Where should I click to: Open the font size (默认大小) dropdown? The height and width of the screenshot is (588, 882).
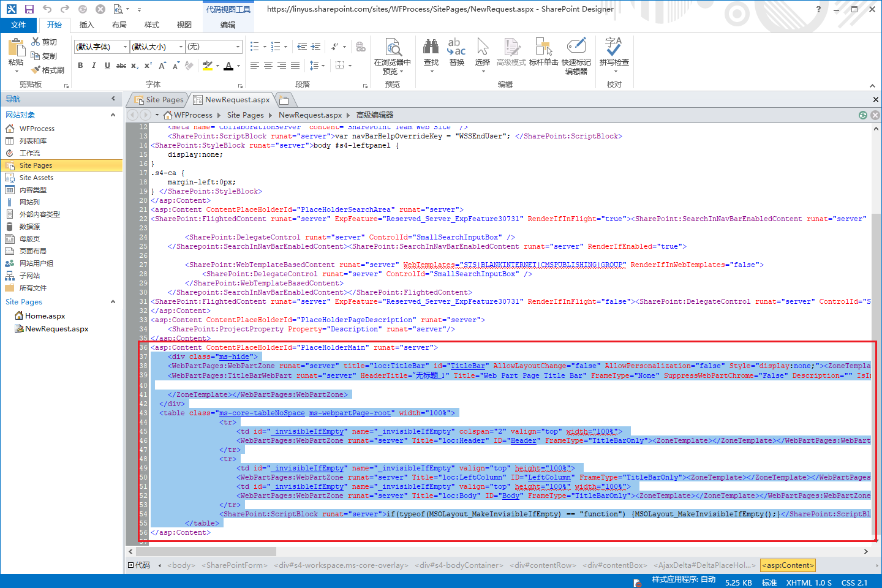pyautogui.click(x=181, y=47)
